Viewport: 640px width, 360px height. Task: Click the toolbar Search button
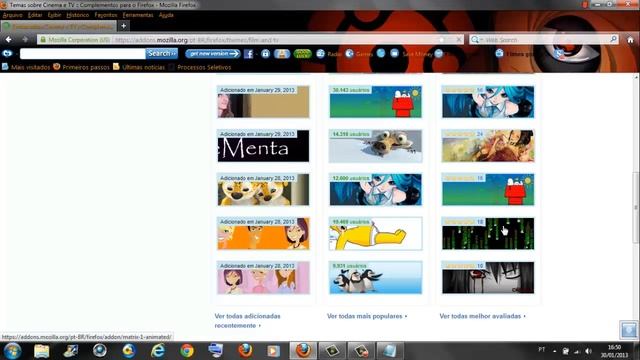click(162, 53)
